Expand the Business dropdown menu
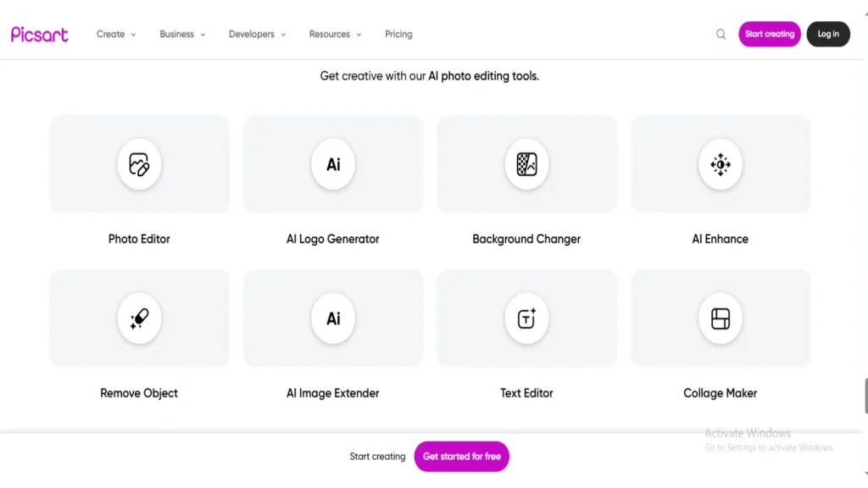The width and height of the screenshot is (868, 488). (182, 35)
